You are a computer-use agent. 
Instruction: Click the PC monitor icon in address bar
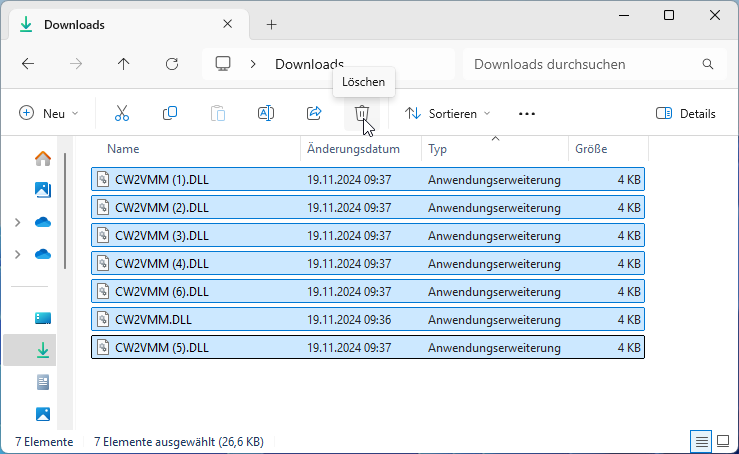[x=223, y=64]
